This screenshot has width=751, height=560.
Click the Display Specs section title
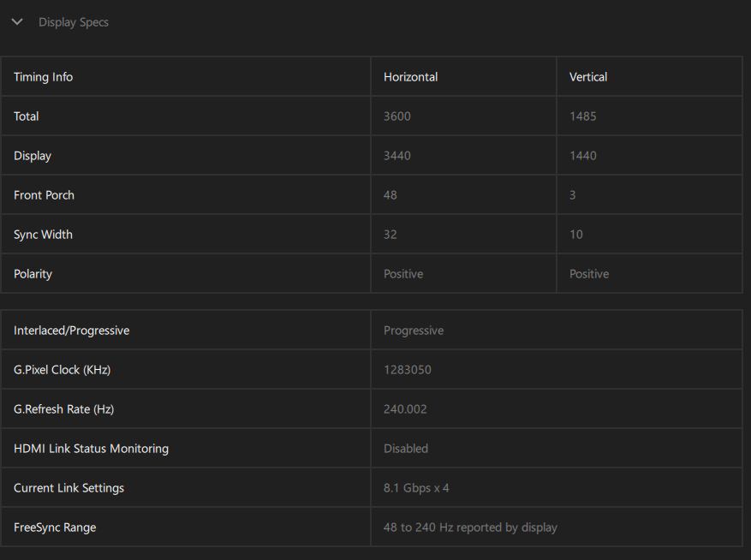[74, 22]
